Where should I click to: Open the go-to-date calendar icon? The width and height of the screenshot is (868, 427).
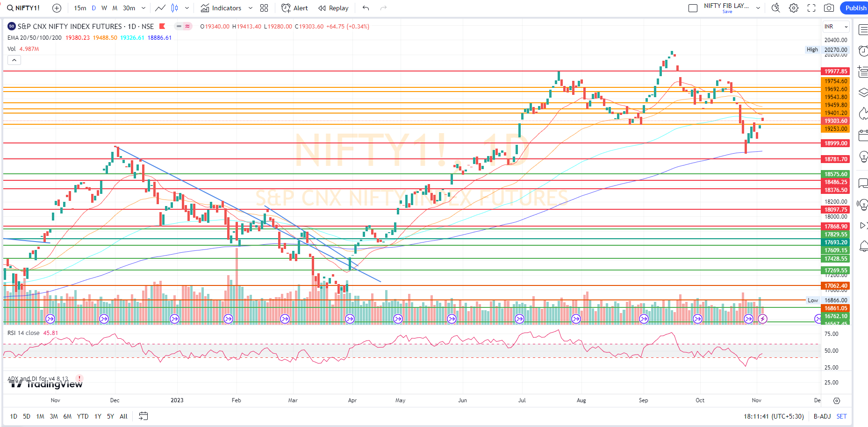click(143, 416)
